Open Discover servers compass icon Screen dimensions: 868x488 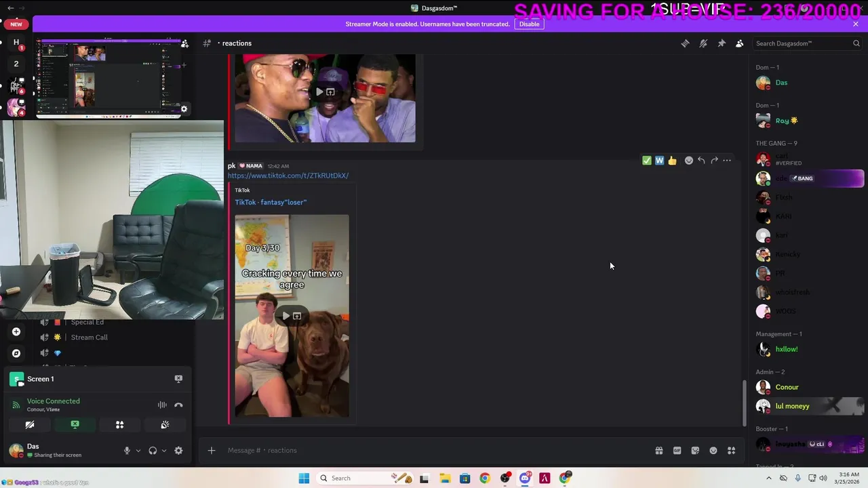point(16,353)
